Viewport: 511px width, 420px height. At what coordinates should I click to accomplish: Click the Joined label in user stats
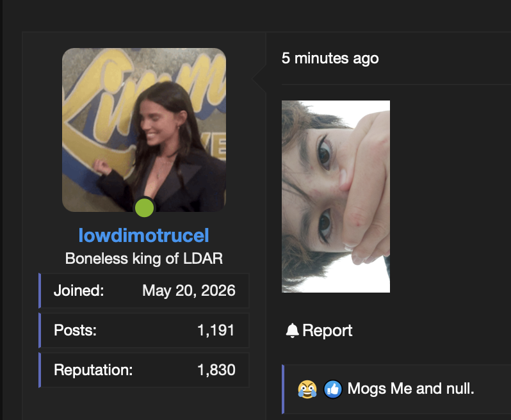pyautogui.click(x=79, y=290)
